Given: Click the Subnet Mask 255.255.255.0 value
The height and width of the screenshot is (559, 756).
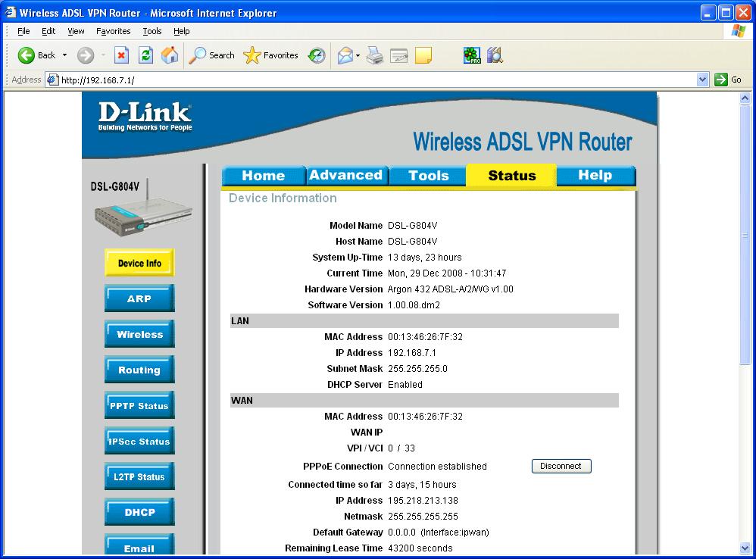Looking at the screenshot, I should (417, 368).
